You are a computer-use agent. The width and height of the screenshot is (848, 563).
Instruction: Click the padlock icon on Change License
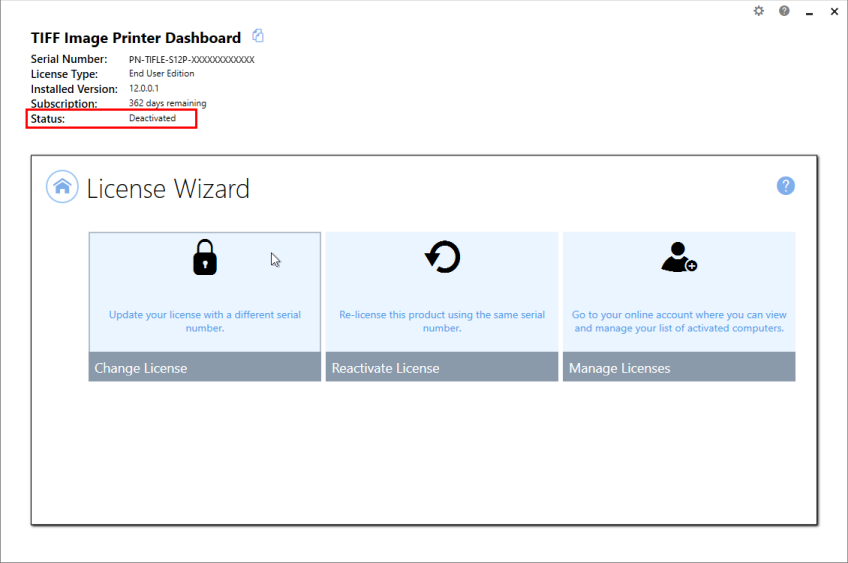[205, 257]
